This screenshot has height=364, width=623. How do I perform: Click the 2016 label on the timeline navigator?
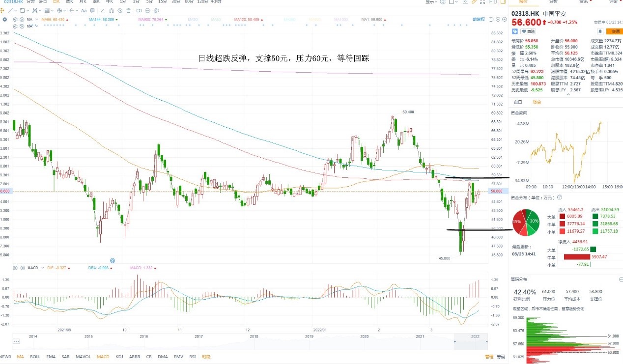pyautogui.click(x=144, y=336)
